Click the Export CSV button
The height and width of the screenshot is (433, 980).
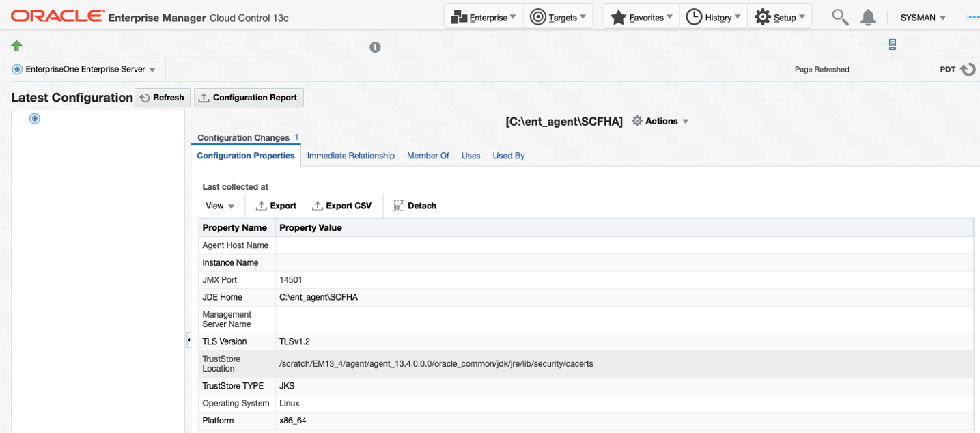pos(341,206)
